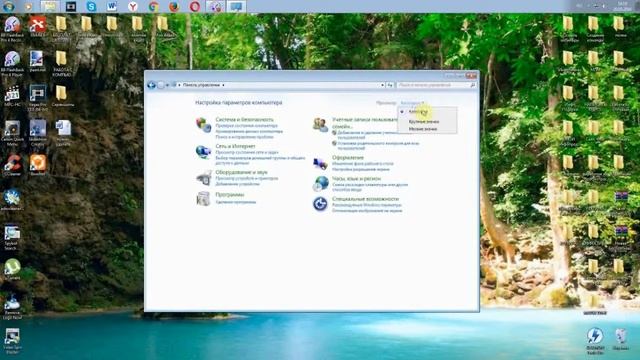Open Google Chrome from the taskbar
The image size is (640, 360).
tap(154, 7)
